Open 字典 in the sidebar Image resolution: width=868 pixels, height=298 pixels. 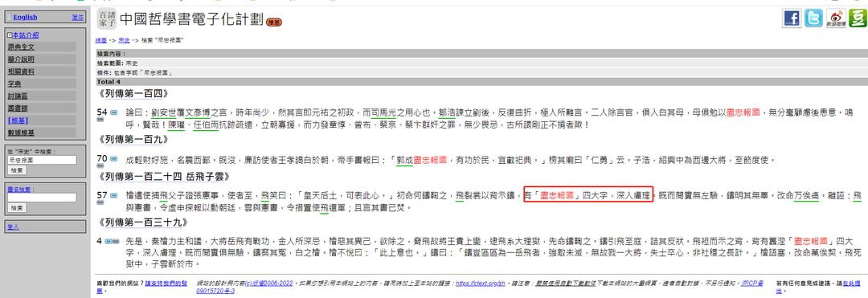[14, 84]
